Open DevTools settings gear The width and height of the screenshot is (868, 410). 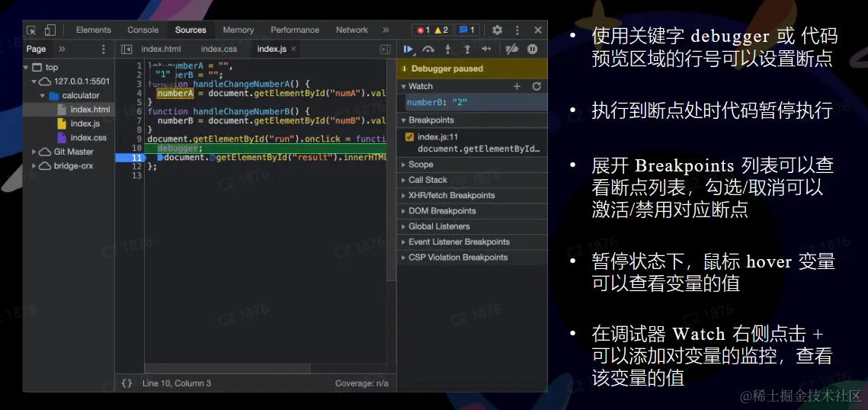[x=497, y=30]
